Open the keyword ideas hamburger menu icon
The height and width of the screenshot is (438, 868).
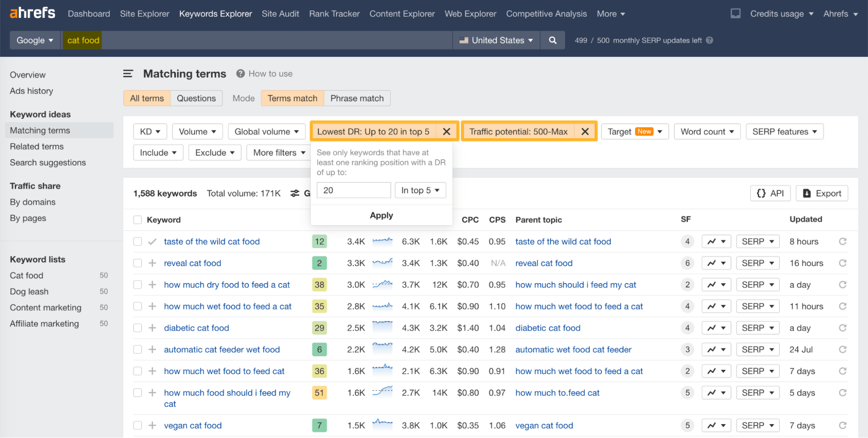click(x=128, y=73)
